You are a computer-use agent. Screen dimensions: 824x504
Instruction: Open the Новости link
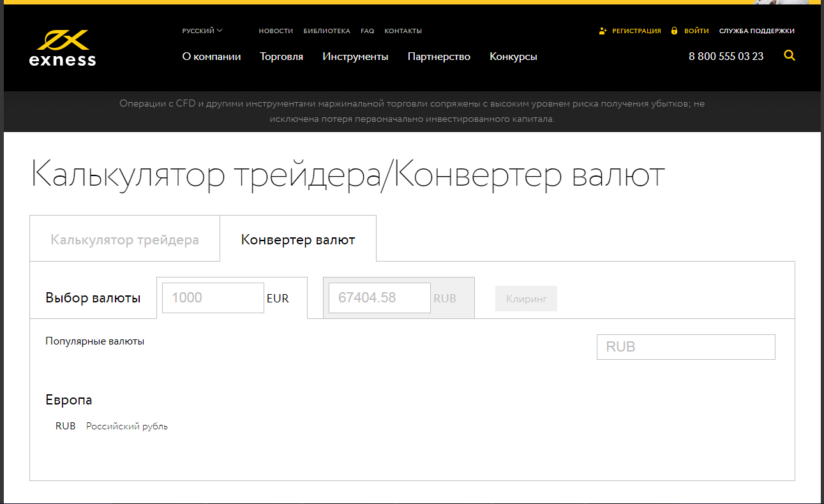pyautogui.click(x=276, y=31)
